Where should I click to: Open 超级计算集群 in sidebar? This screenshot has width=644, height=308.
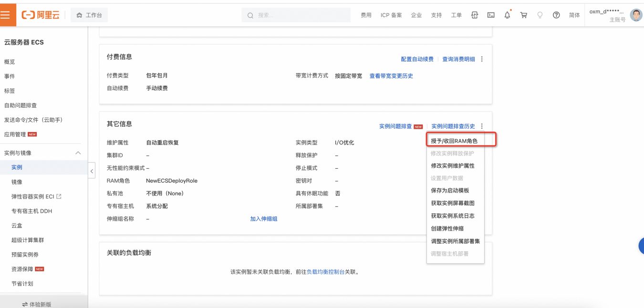click(28, 240)
